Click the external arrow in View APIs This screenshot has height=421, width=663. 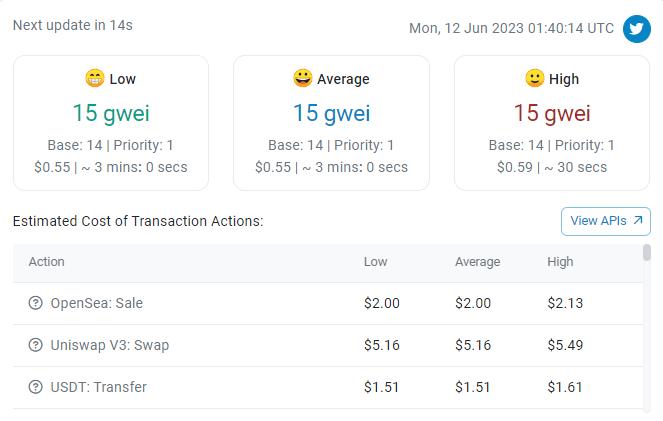638,220
